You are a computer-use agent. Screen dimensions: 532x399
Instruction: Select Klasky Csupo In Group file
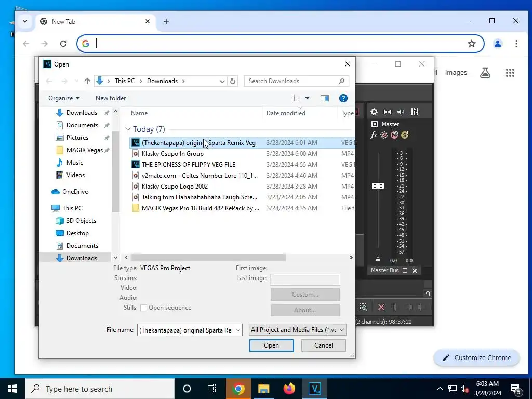coord(172,154)
